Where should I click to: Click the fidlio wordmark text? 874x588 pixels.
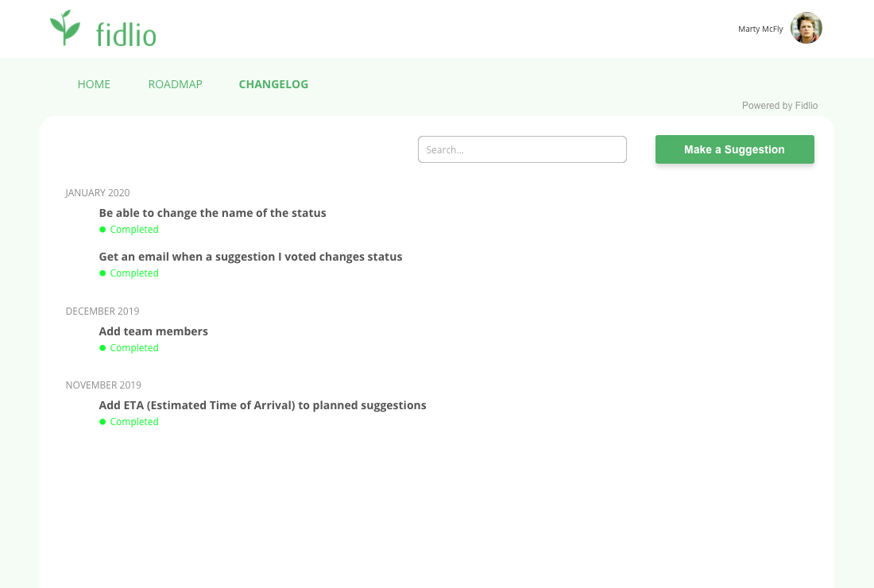click(x=126, y=34)
